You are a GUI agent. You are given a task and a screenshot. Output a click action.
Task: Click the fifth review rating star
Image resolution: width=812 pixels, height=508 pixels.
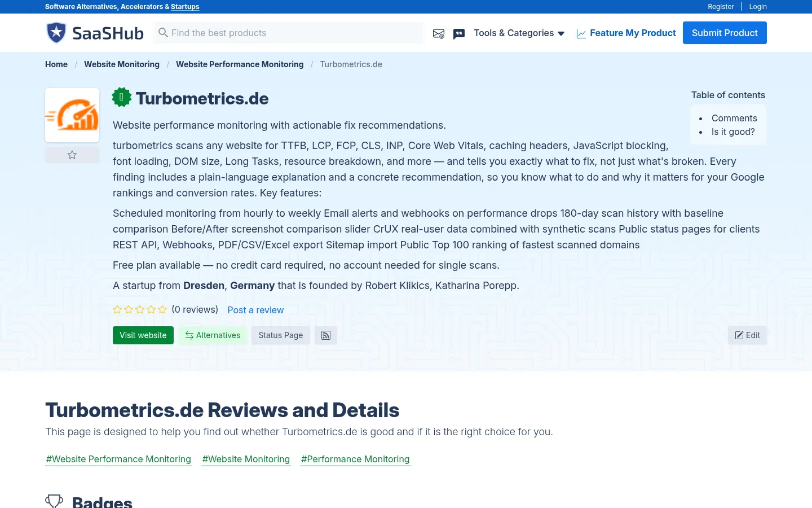(x=162, y=309)
